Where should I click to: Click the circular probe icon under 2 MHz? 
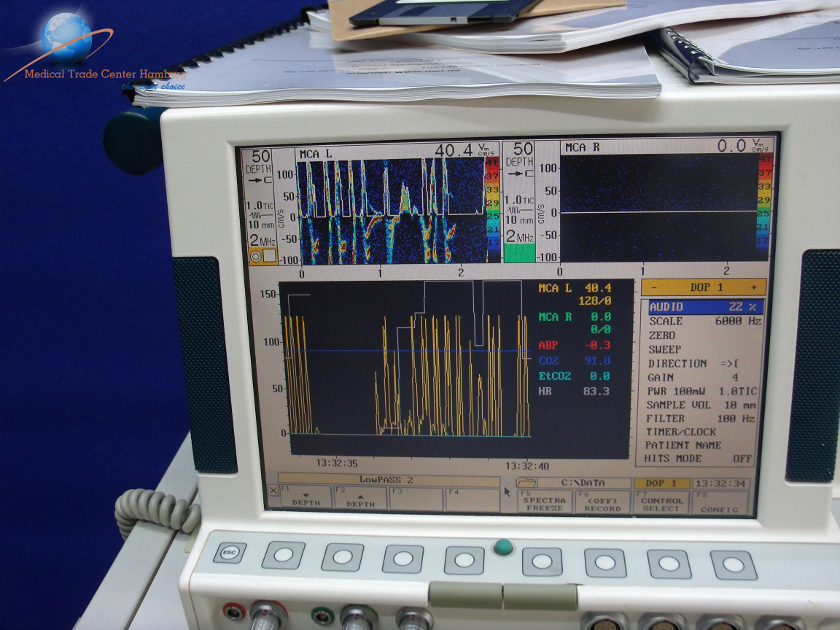[255, 256]
